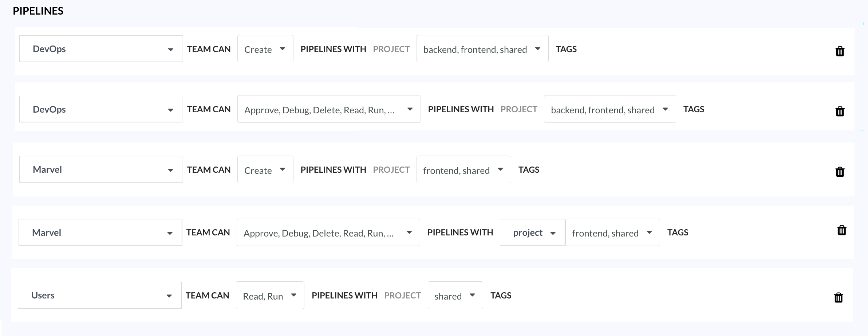Open the shared tags dropdown for Users

(455, 295)
